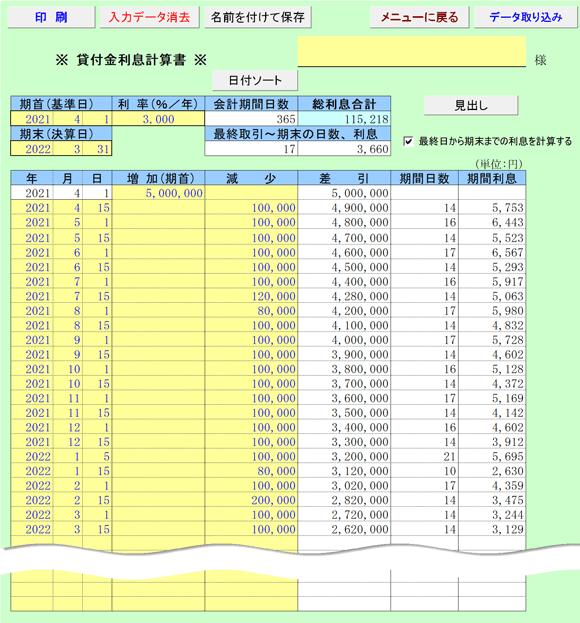Return with メニューに戻る button

420,17
